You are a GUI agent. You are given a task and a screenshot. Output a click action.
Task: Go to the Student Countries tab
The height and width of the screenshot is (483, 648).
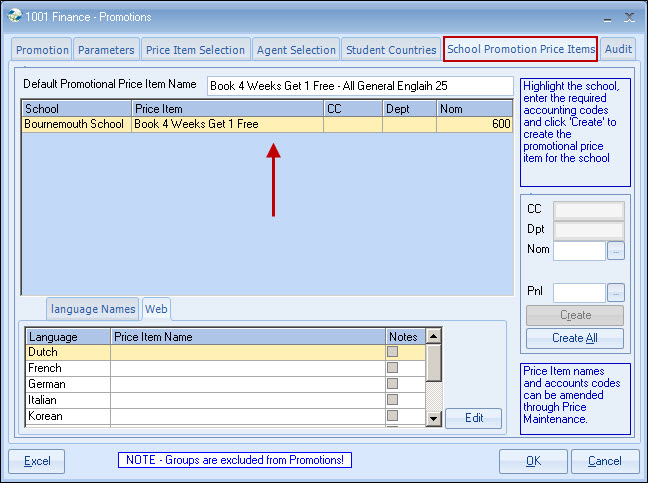coord(391,49)
